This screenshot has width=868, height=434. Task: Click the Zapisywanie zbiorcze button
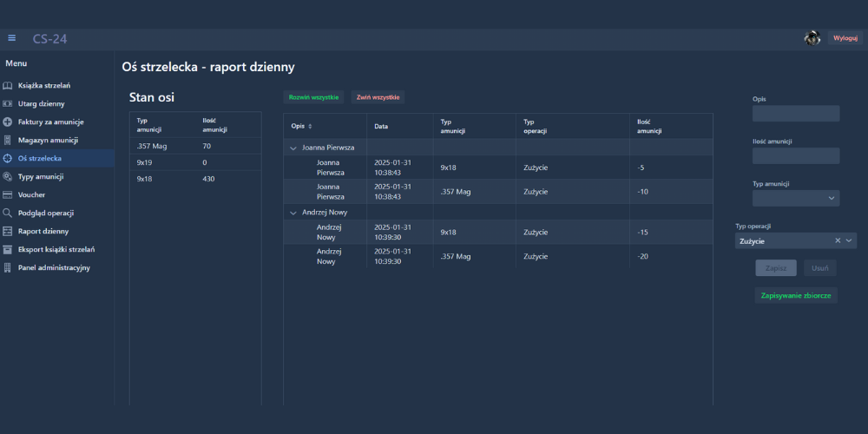pos(795,296)
